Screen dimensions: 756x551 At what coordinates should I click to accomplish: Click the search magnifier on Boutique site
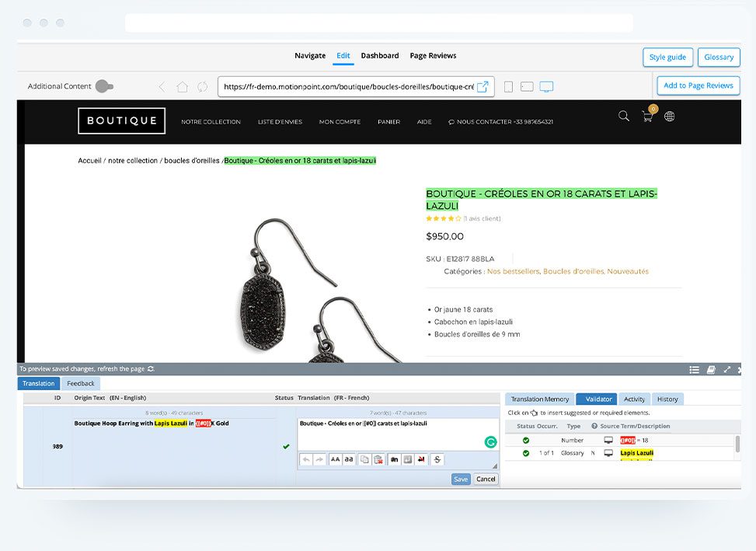point(624,116)
